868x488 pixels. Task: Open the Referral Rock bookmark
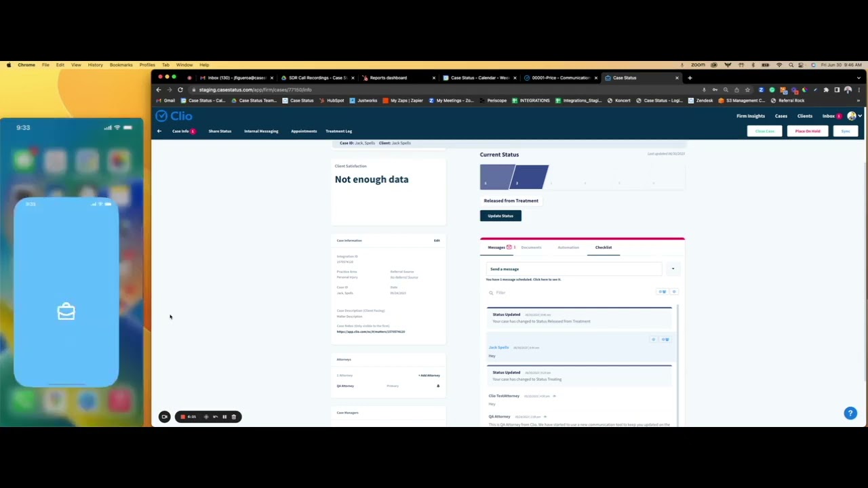point(787,100)
